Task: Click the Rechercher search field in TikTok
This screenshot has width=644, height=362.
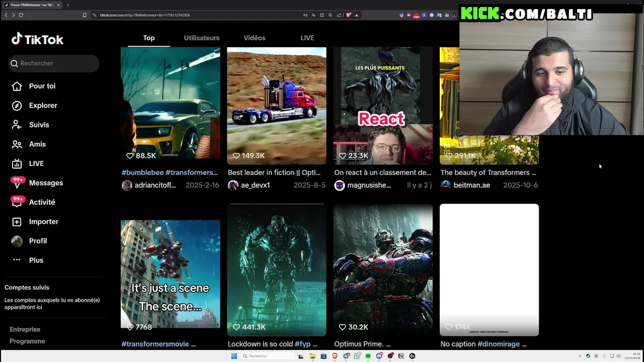Action: (54, 63)
